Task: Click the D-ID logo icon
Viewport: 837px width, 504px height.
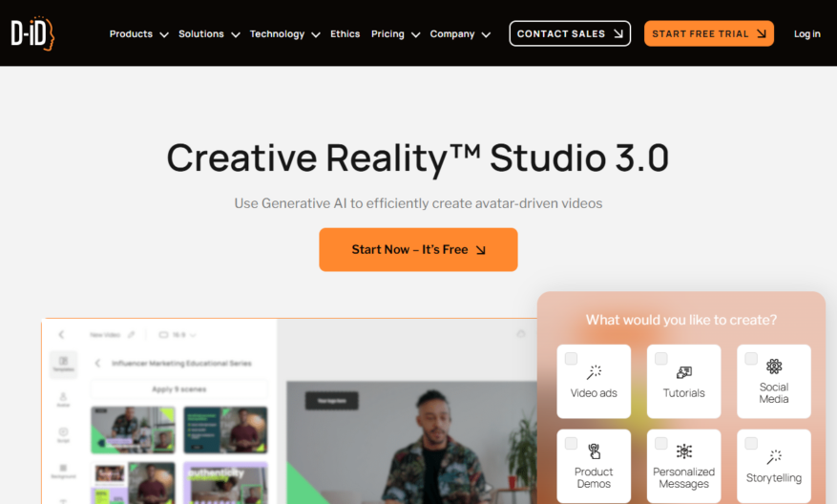Action: coord(32,33)
